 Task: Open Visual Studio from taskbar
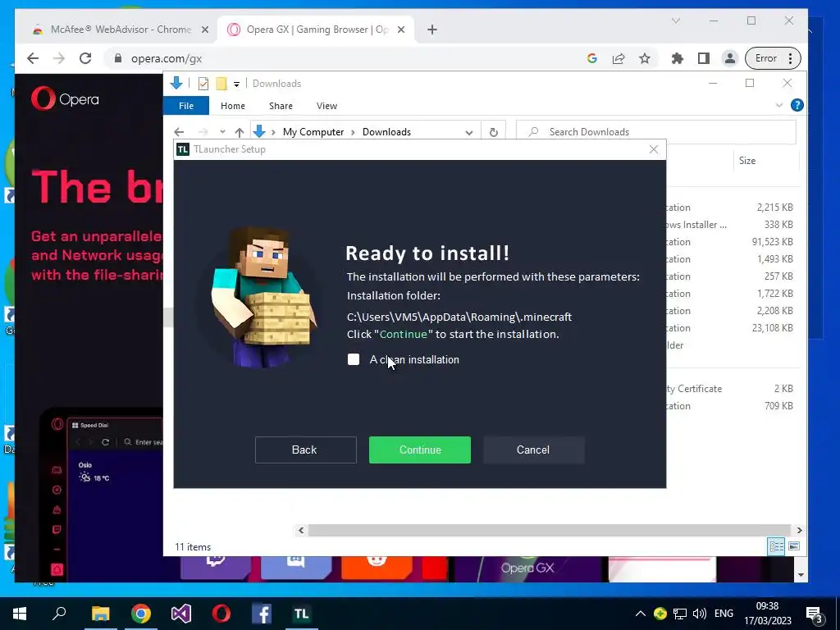coord(181,614)
